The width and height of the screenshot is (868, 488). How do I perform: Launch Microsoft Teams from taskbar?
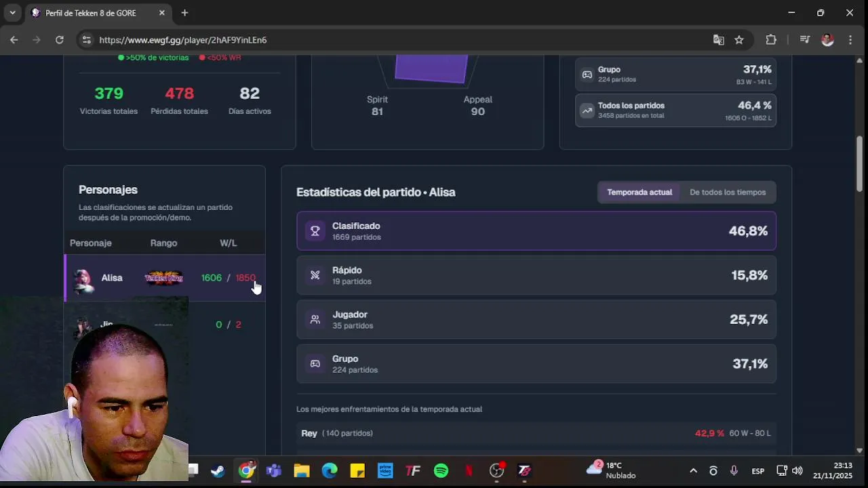click(274, 470)
